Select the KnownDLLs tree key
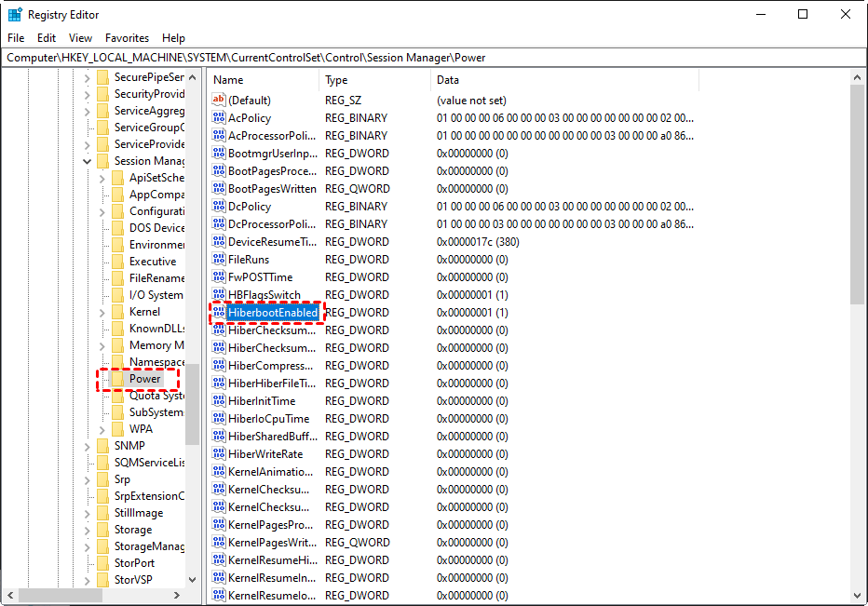Image resolution: width=868 pixels, height=606 pixels. [x=156, y=329]
